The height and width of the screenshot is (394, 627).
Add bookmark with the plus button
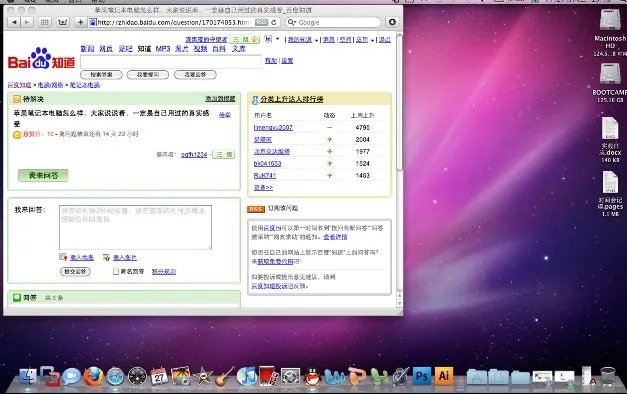pos(80,22)
